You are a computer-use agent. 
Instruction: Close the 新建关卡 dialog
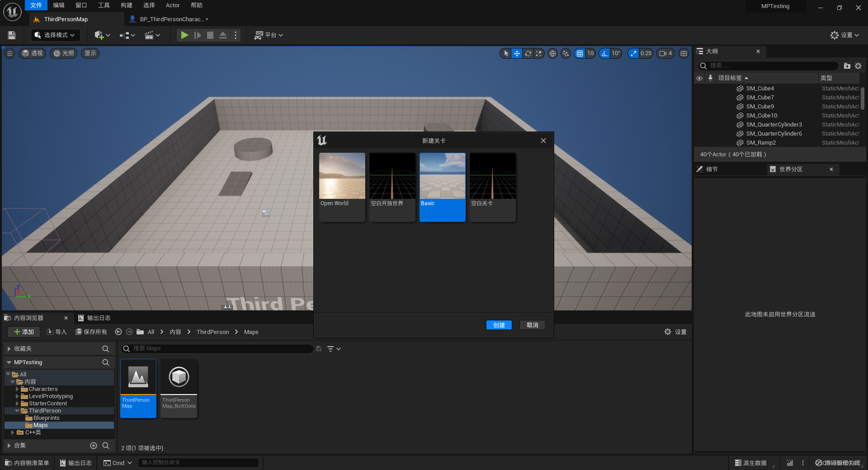(543, 141)
